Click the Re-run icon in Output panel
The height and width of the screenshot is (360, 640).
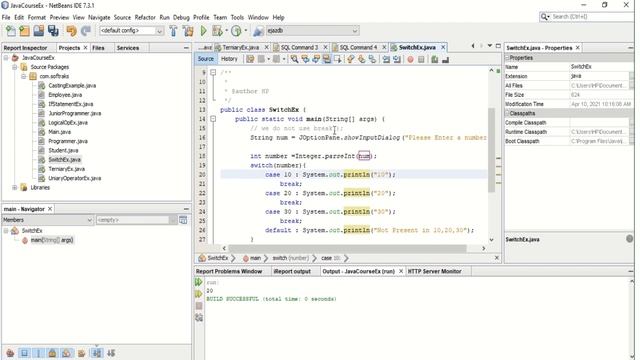pyautogui.click(x=199, y=282)
